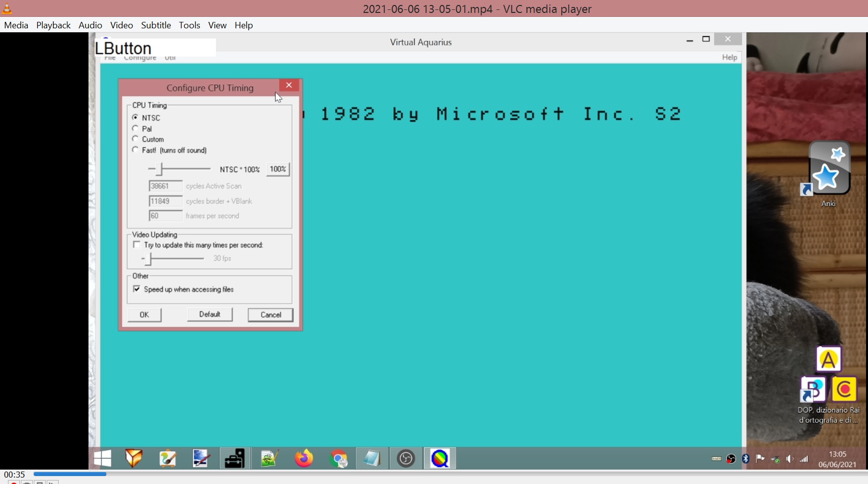Uncheck 'Speed up when accessing files'
The width and height of the screenshot is (868, 484).
[137, 289]
